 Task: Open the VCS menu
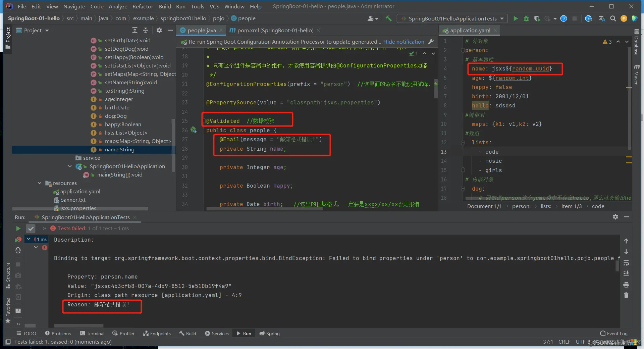tap(214, 6)
